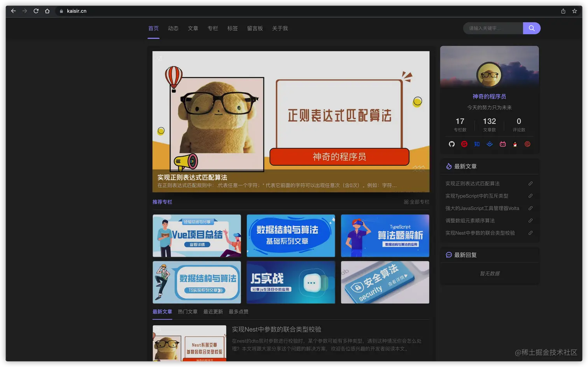Bookmark the page with the star icon
Image resolution: width=588 pixels, height=367 pixels.
click(574, 11)
